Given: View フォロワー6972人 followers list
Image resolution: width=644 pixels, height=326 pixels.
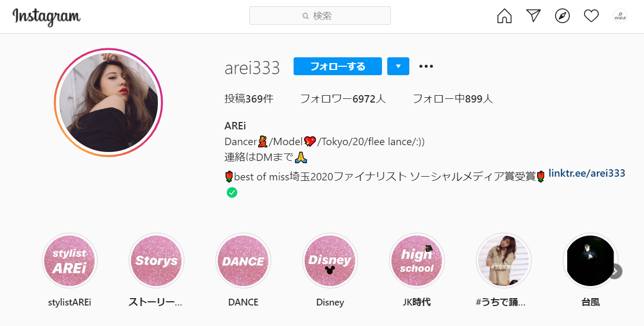Looking at the screenshot, I should (343, 98).
